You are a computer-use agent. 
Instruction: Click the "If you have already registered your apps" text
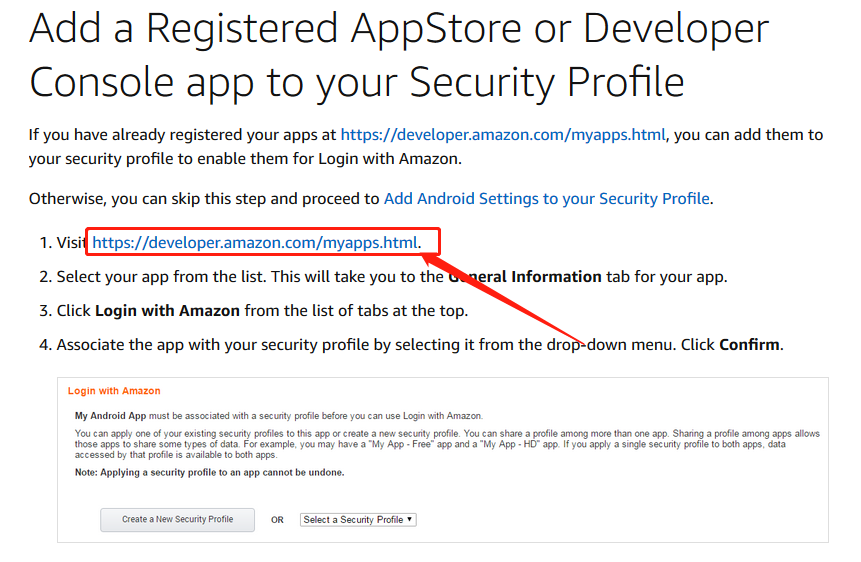point(180,135)
